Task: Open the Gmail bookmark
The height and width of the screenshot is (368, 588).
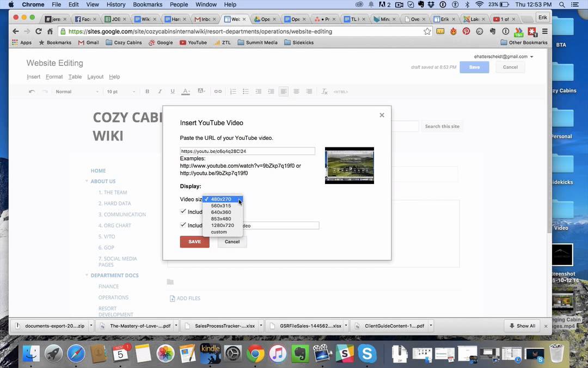Action: [x=89, y=42]
